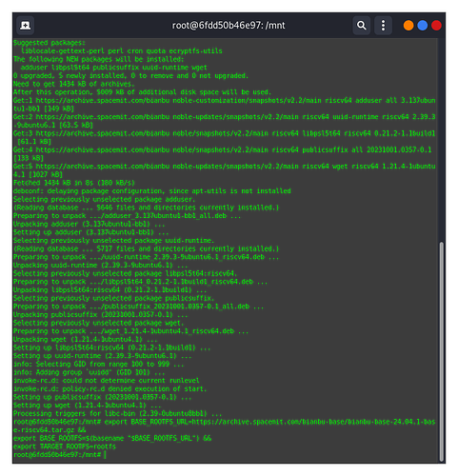The height and width of the screenshot is (476, 458).
Task: Open the three-dot hamburger menu
Action: tap(383, 26)
